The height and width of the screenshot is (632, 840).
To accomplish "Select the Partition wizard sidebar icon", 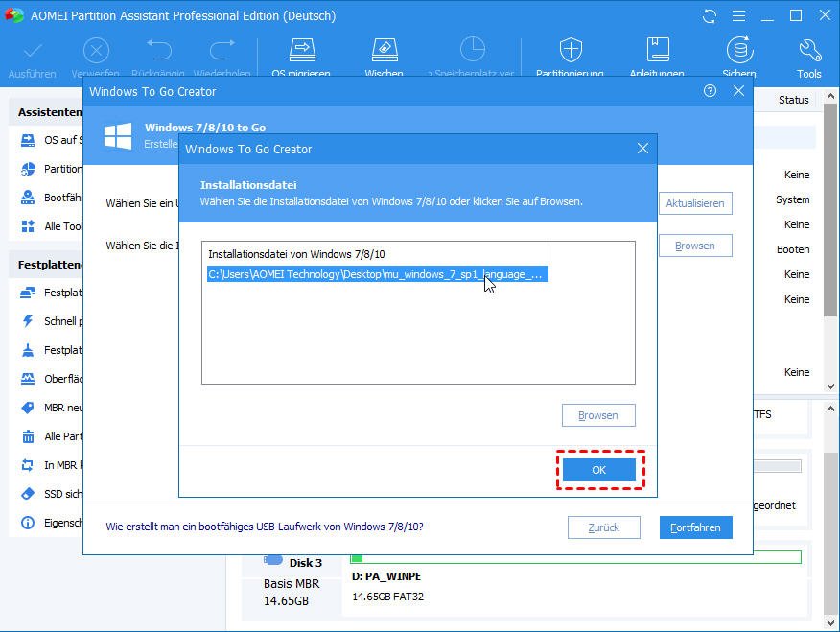I will click(x=27, y=169).
